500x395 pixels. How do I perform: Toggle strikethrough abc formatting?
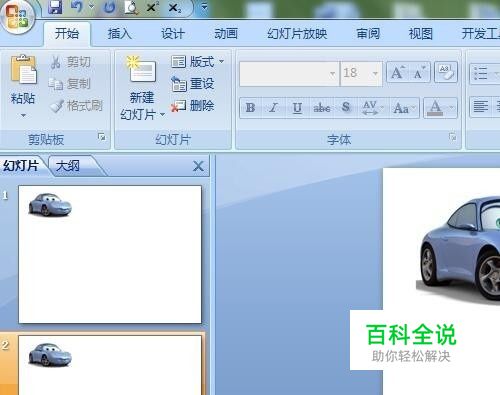tap(322, 108)
